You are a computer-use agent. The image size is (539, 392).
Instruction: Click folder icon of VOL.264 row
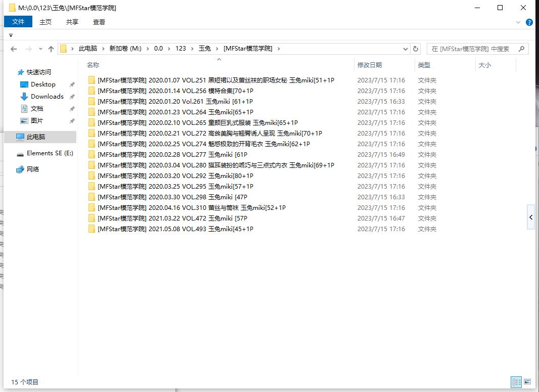point(92,112)
